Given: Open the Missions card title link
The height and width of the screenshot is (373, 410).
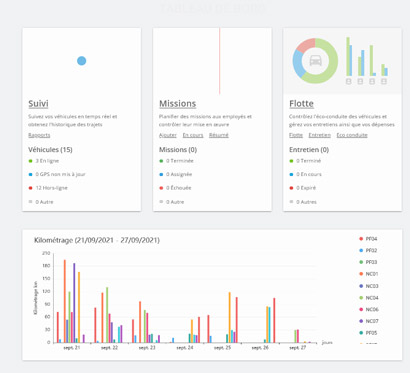Looking at the screenshot, I should pos(177,104).
